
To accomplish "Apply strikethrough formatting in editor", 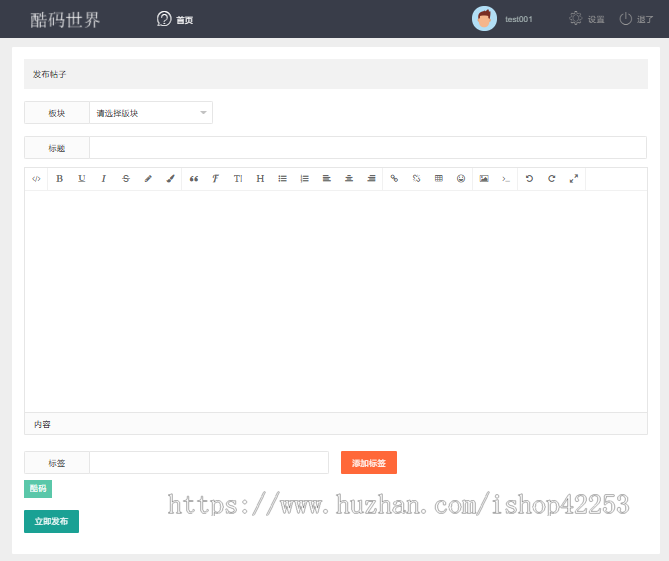I will pos(126,179).
